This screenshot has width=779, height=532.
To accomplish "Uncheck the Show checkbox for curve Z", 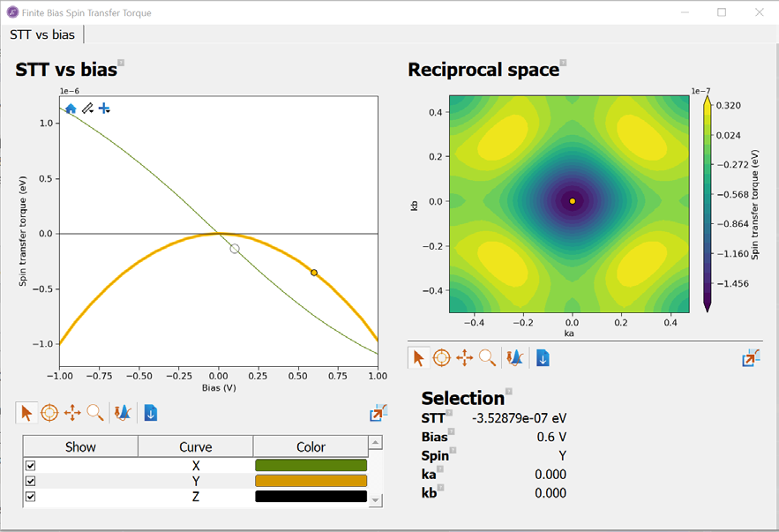I will tap(31, 496).
